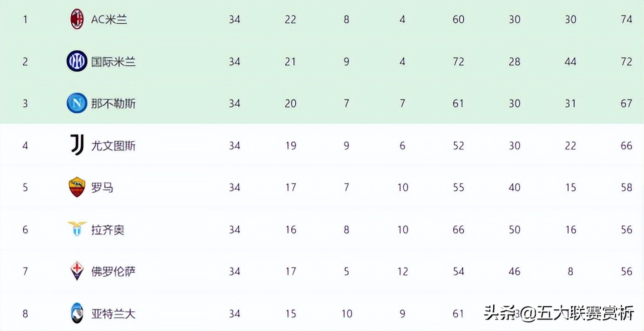Click Inter Milan's 72 goals scored

458,61
